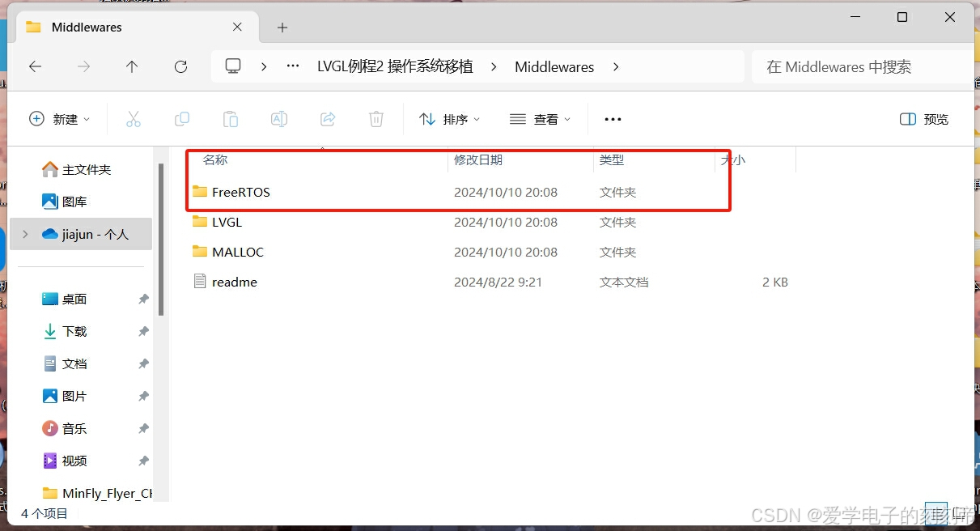Image resolution: width=980 pixels, height=531 pixels.
Task: Click the 在 Middlewares 中搜索 search box
Action: 863,66
